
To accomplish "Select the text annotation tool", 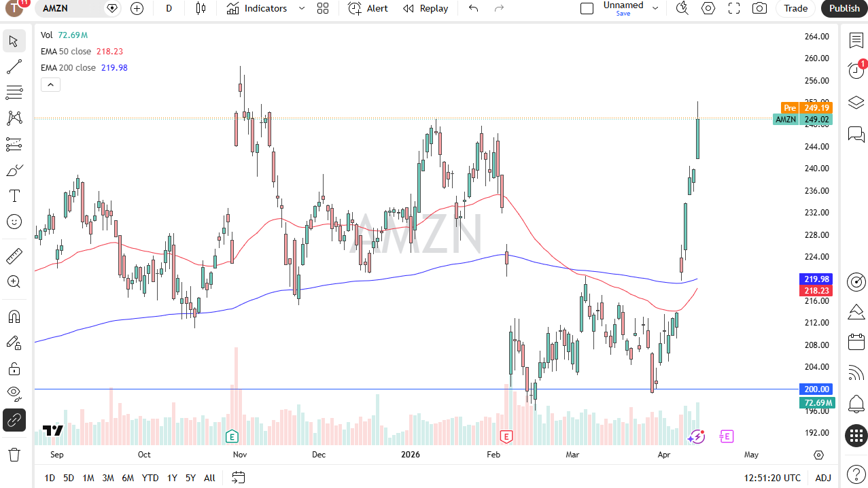I will point(14,196).
